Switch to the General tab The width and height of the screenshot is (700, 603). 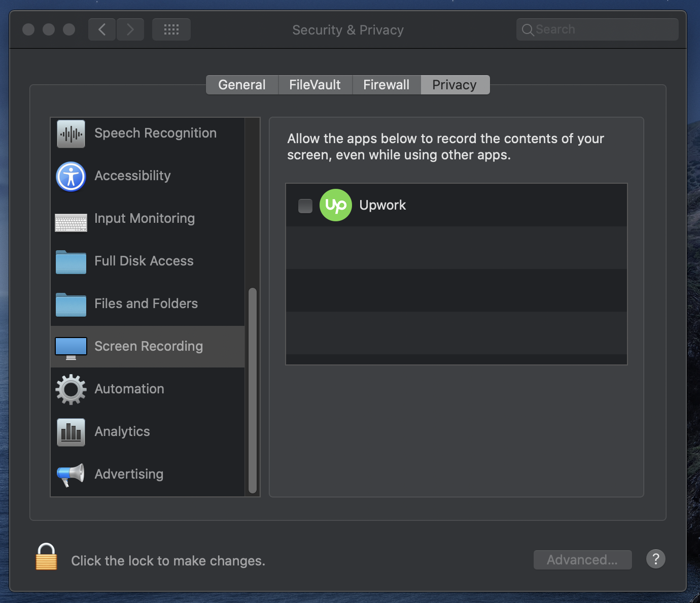[x=242, y=85]
